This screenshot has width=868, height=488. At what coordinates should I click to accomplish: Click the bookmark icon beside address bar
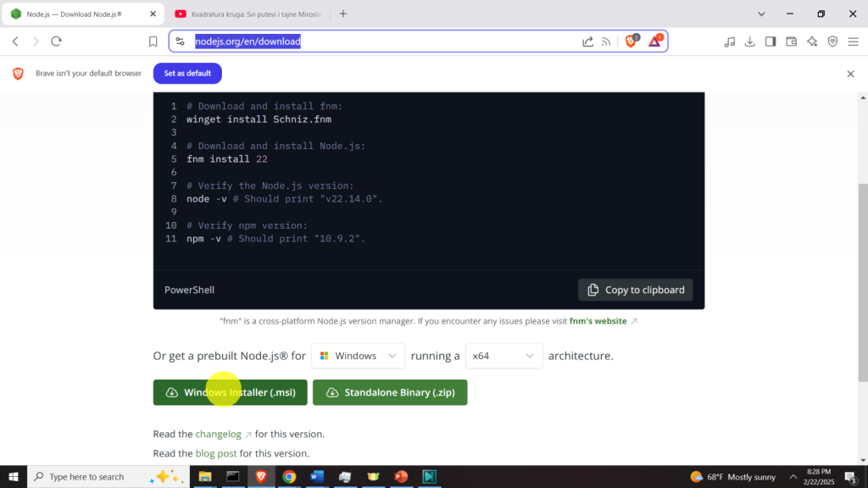click(153, 42)
